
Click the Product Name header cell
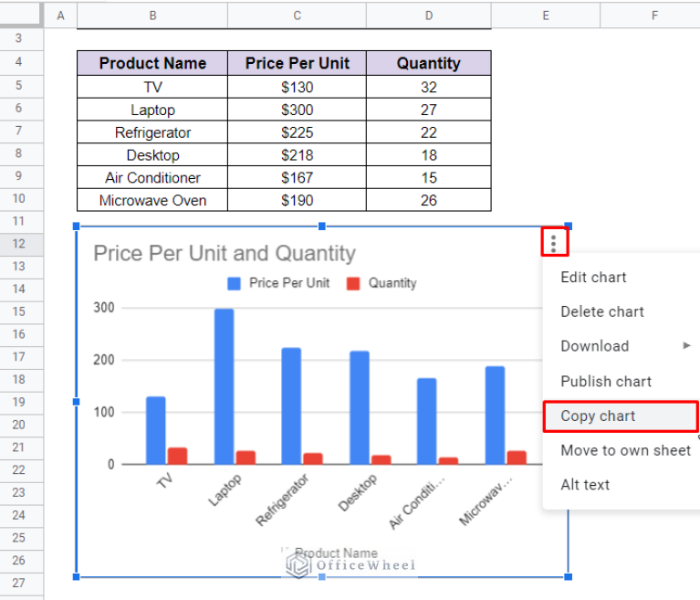point(152,63)
